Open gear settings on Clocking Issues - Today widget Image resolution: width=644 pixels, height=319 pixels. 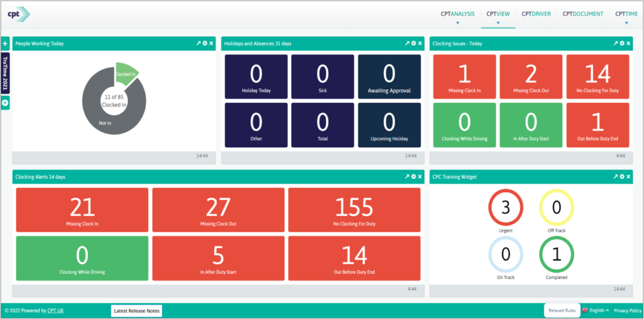tap(622, 43)
